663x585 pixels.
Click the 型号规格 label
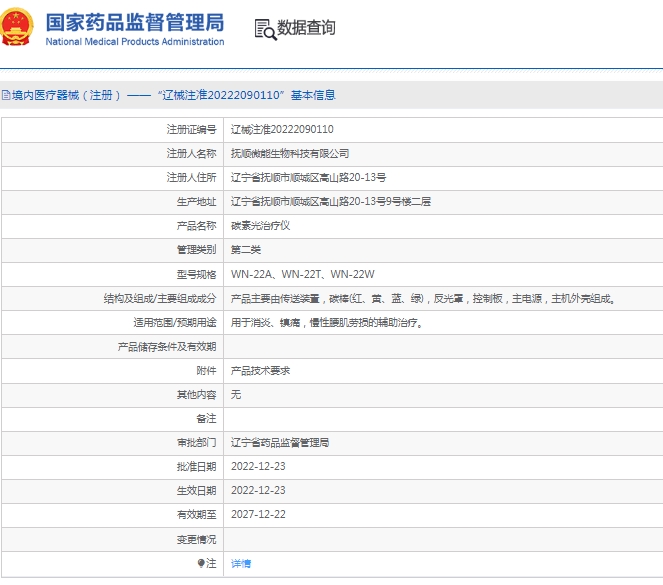tap(196, 274)
